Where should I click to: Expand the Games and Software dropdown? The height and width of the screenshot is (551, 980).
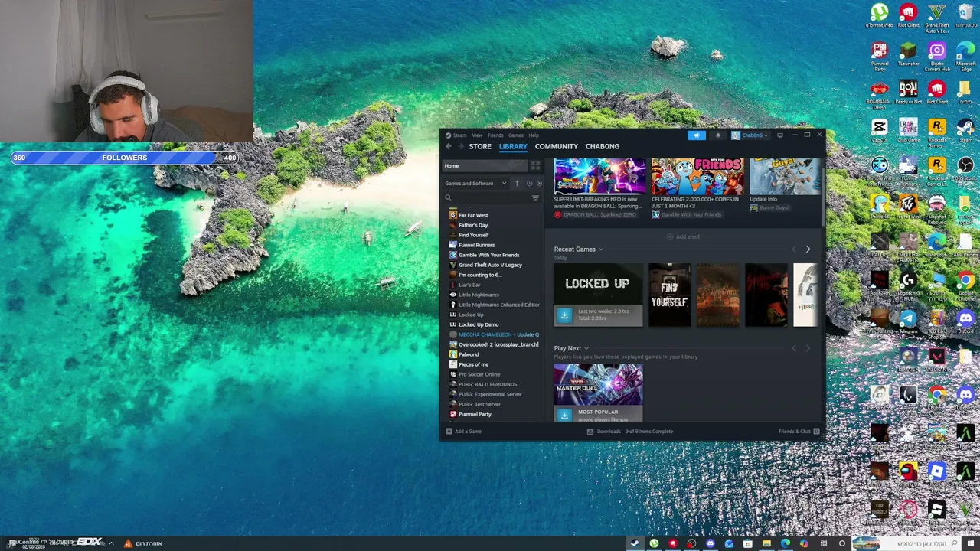(x=475, y=184)
